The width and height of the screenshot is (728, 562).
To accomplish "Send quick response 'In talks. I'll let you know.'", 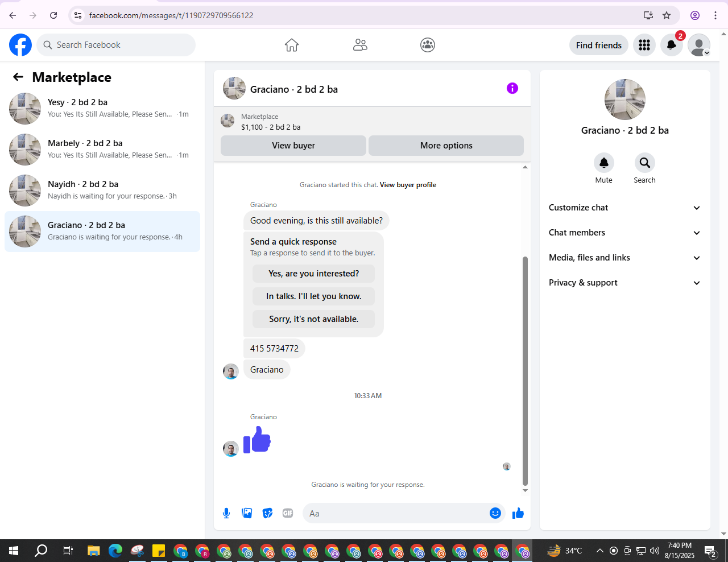I will [314, 296].
